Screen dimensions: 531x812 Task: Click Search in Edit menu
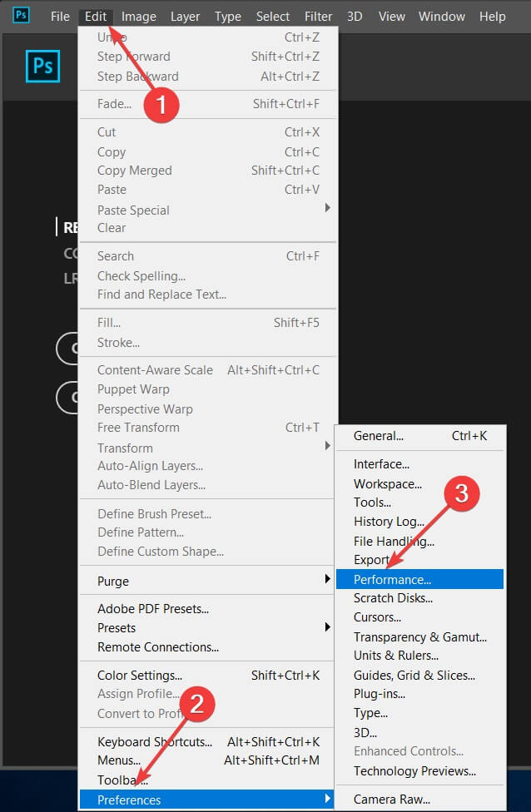click(x=208, y=255)
